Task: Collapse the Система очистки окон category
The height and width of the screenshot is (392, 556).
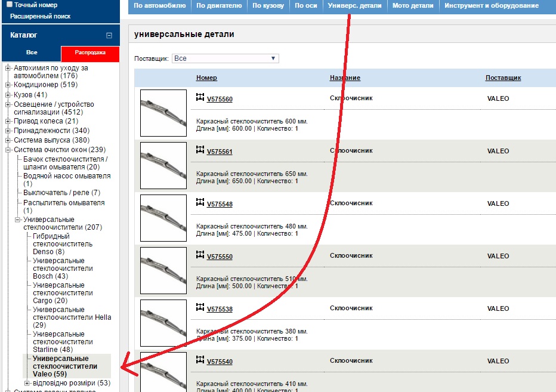Action: coord(8,150)
